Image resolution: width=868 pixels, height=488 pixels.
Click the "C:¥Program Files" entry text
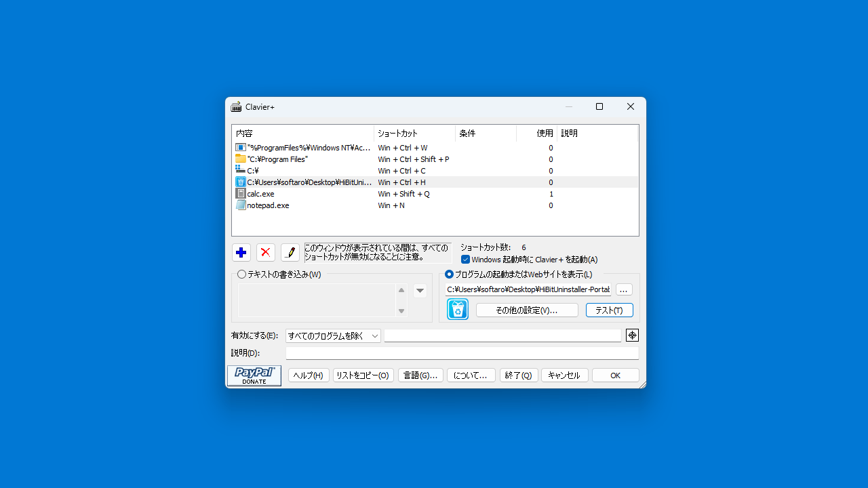tap(277, 159)
